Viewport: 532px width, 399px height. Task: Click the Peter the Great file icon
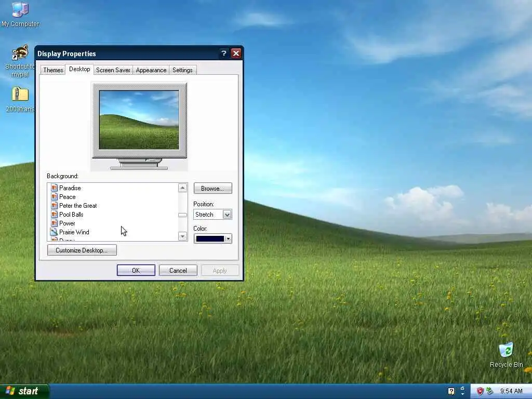pyautogui.click(x=54, y=205)
